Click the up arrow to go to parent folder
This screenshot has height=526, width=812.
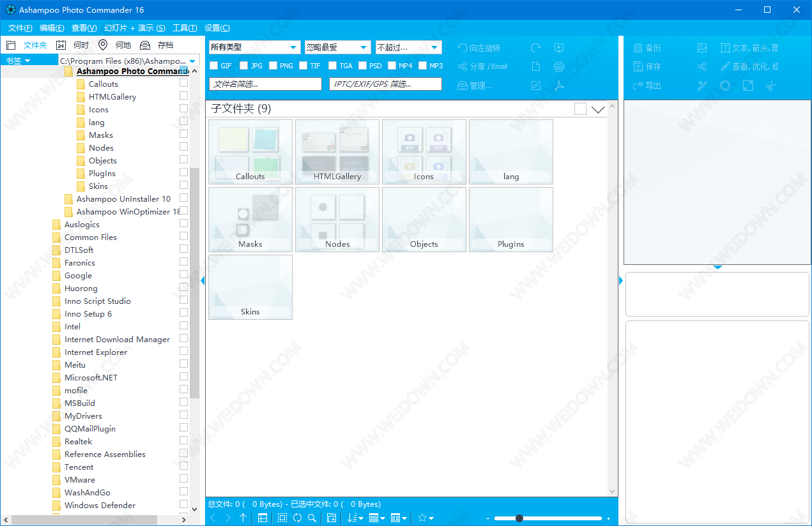tap(243, 518)
